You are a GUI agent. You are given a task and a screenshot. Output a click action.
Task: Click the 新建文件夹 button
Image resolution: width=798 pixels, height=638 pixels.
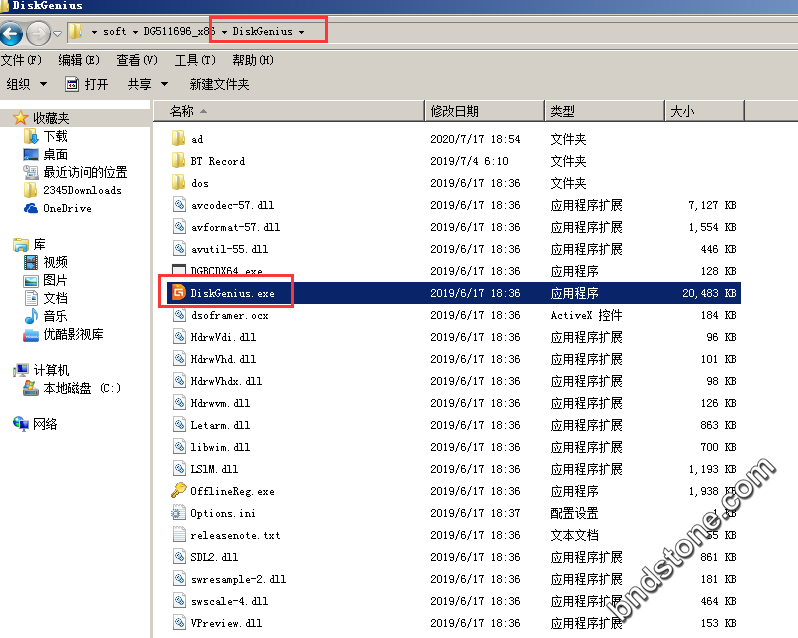click(219, 84)
